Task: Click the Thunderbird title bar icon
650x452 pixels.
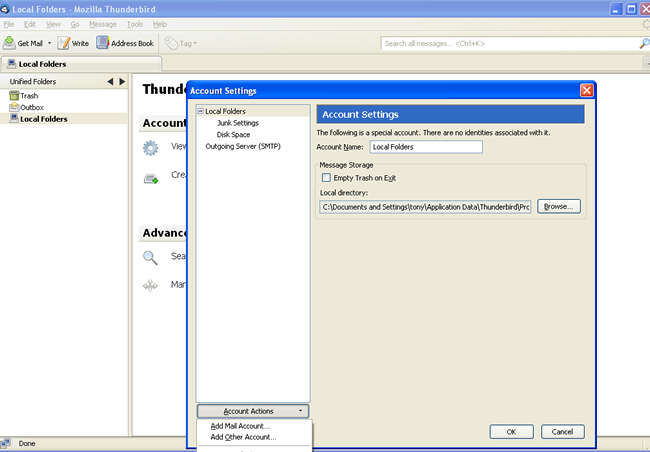Action: pyautogui.click(x=5, y=9)
